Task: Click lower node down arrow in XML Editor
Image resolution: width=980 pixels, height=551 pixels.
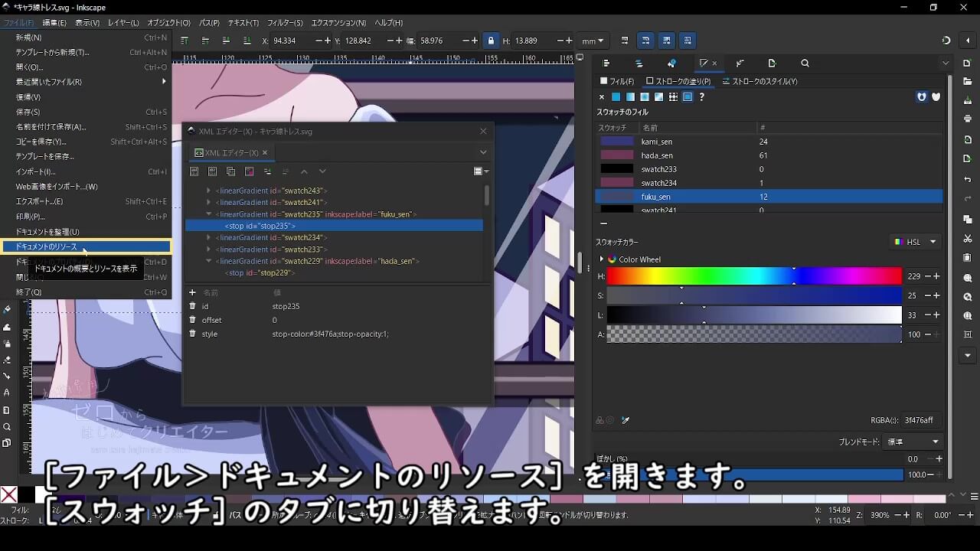Action: (322, 171)
